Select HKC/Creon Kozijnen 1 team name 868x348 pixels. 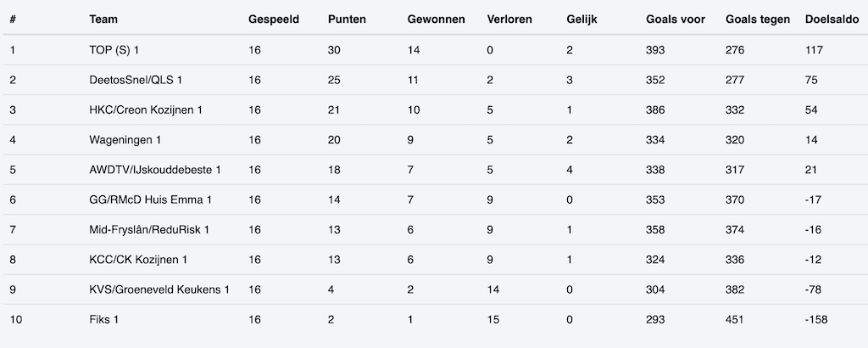click(145, 110)
